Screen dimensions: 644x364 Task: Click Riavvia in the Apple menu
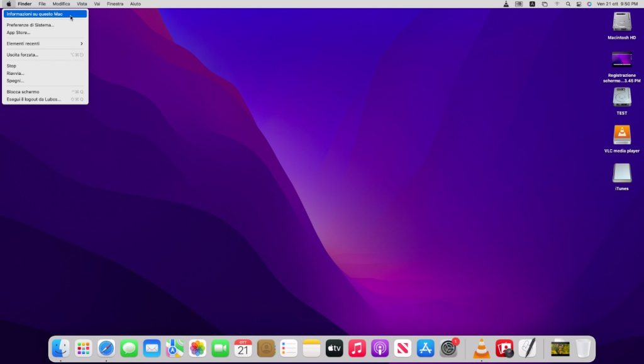(x=15, y=73)
